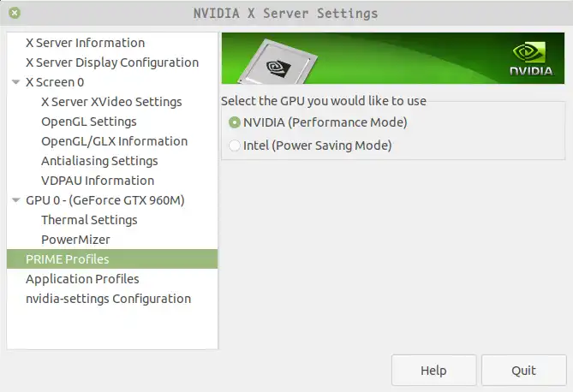Collapse the GPU 0 GeForce GTX 960M node
The height and width of the screenshot is (392, 573).
16,200
